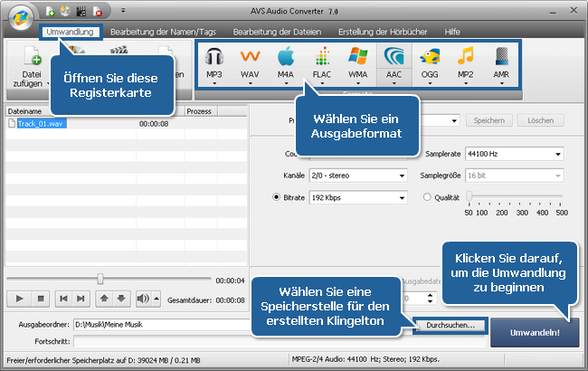The height and width of the screenshot is (371, 588).
Task: Select the OGG format icon
Action: tap(431, 62)
